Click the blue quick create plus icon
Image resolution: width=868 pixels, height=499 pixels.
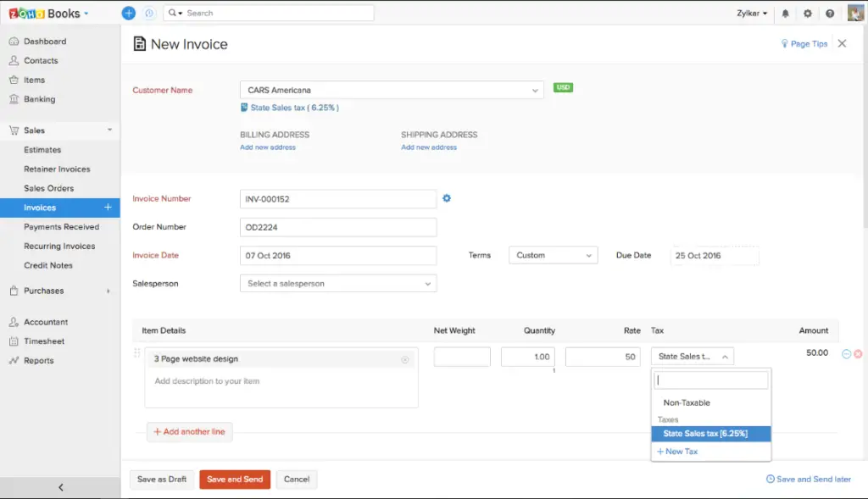[x=129, y=13]
